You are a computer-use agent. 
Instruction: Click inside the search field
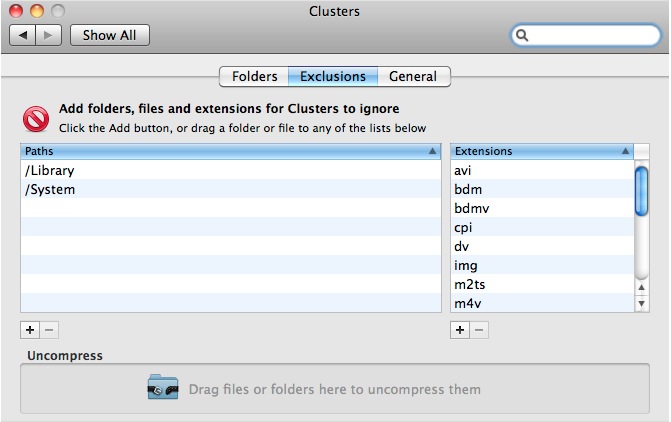click(590, 36)
